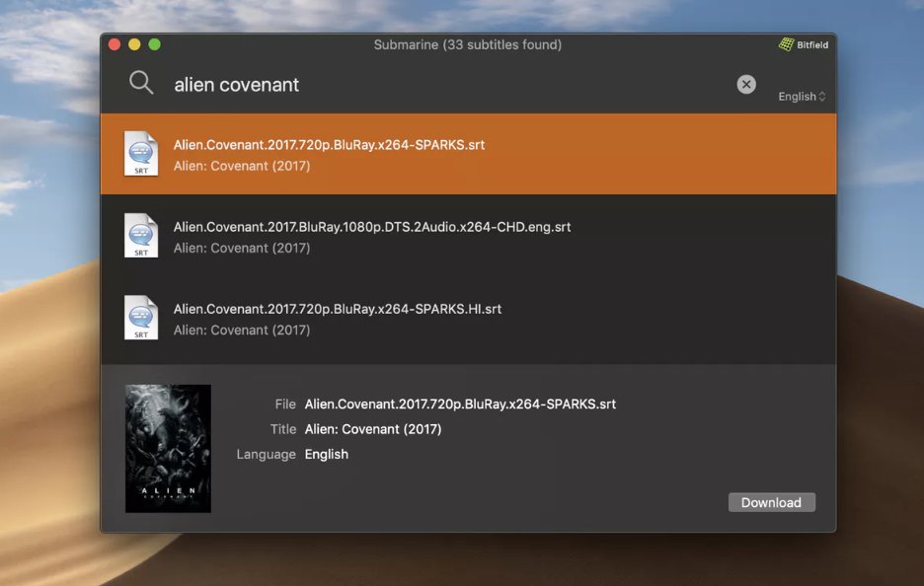Maximize Submarine with the green button
This screenshot has width=924, height=586.
[154, 44]
